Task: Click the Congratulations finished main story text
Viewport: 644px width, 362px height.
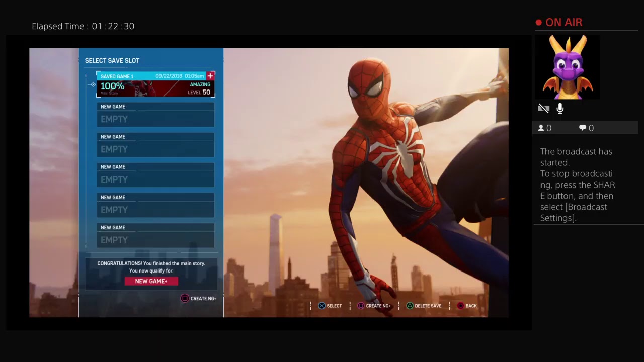Action: [x=151, y=267]
